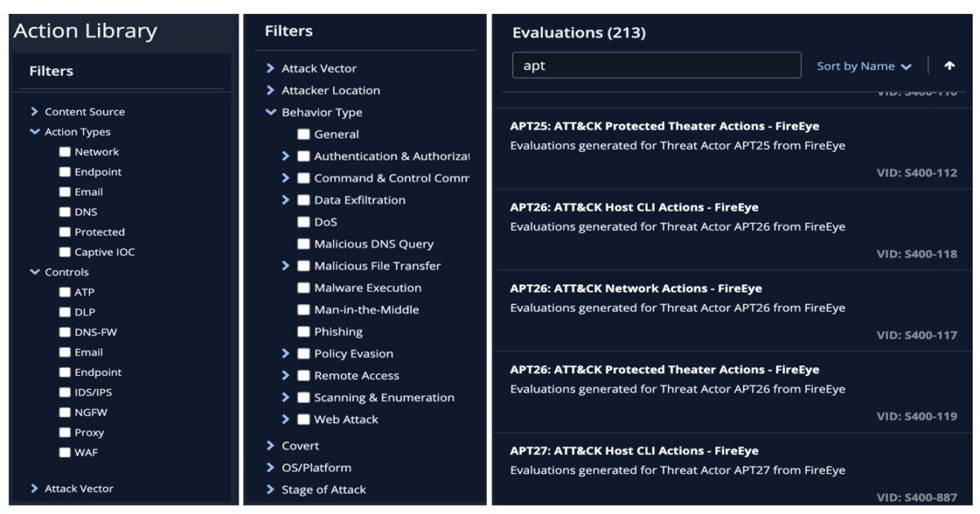Screen dimensions: 980x514
Task: Collapse the Controls filter section
Action: pyautogui.click(x=35, y=272)
